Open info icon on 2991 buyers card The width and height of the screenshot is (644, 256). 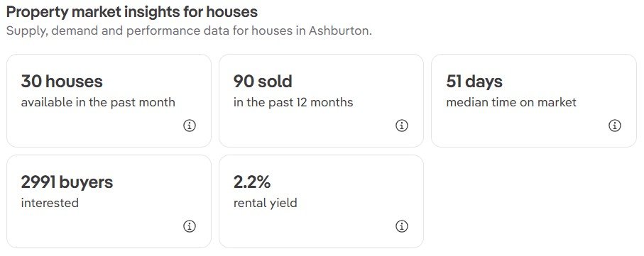190,226
